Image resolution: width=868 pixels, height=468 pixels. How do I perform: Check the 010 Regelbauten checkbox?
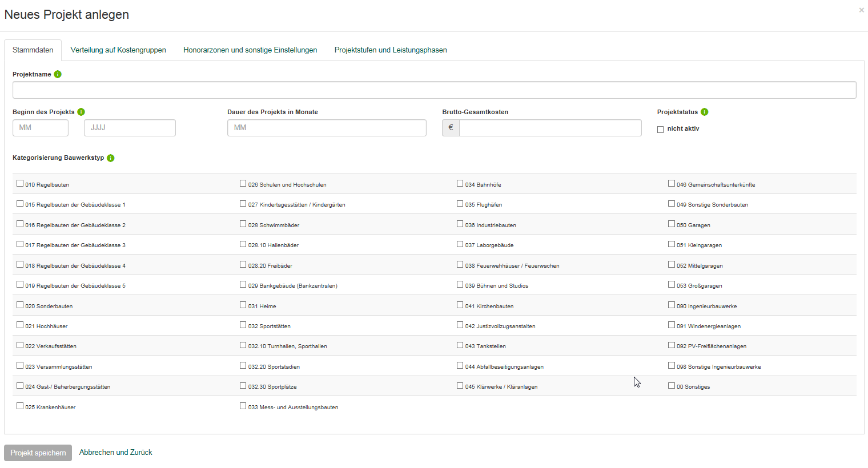[20, 184]
